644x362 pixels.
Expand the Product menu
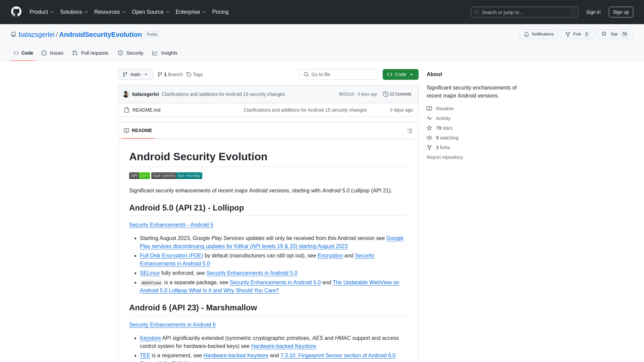[x=42, y=12]
